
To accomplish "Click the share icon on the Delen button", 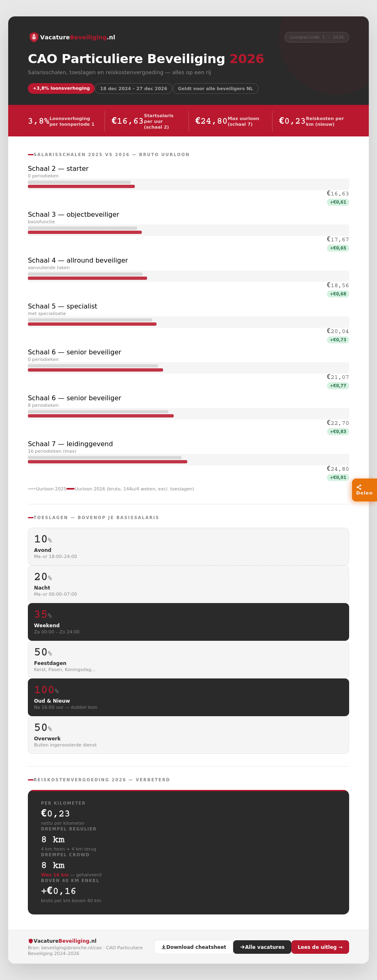I will (359, 487).
